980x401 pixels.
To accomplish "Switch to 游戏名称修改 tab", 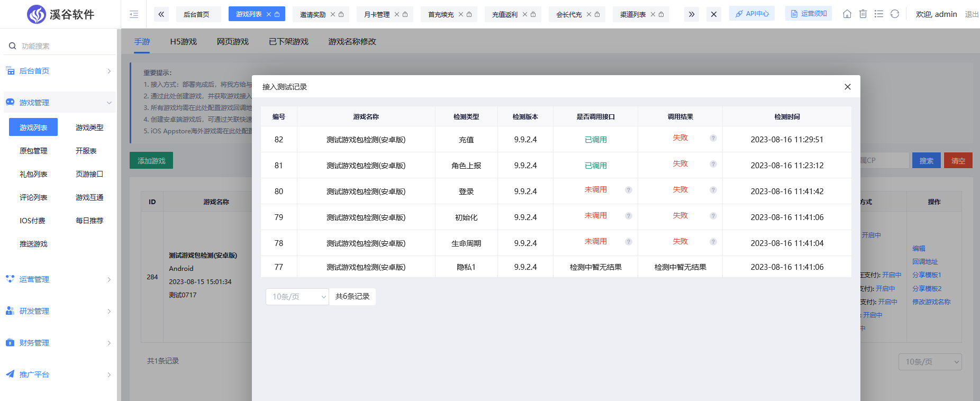I will click(352, 41).
